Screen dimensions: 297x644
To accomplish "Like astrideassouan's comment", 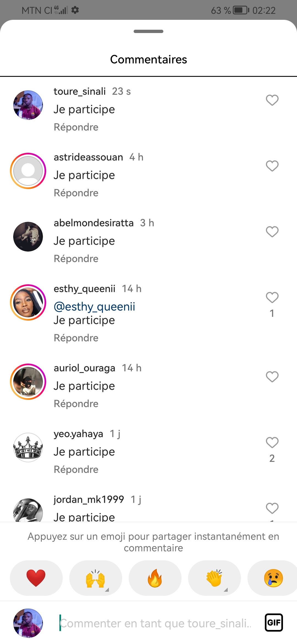I will click(272, 166).
